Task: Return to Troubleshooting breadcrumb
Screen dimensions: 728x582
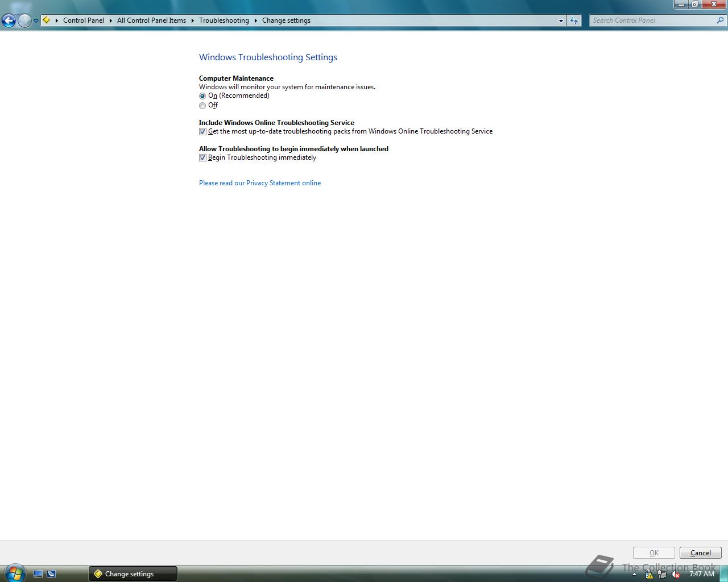Action: point(224,20)
